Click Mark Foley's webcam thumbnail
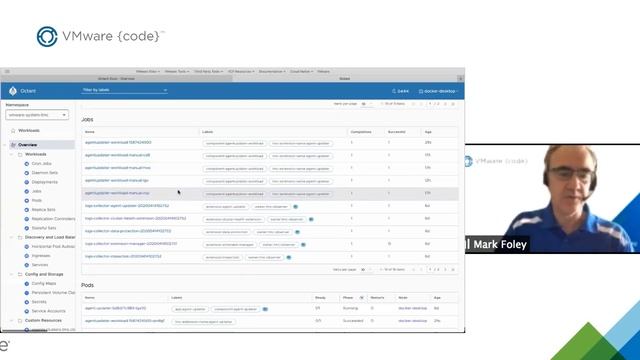The width and height of the screenshot is (640, 360). (552, 199)
